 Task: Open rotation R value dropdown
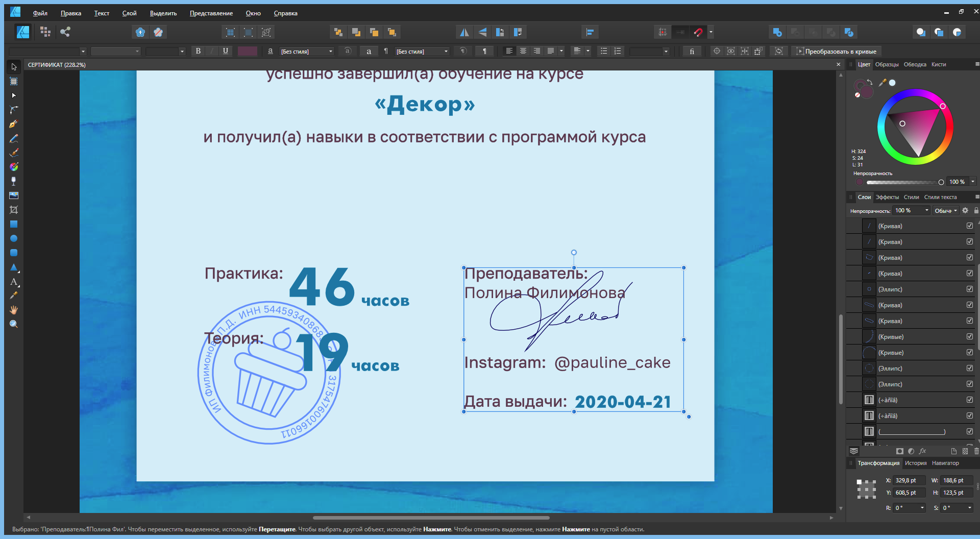point(922,508)
